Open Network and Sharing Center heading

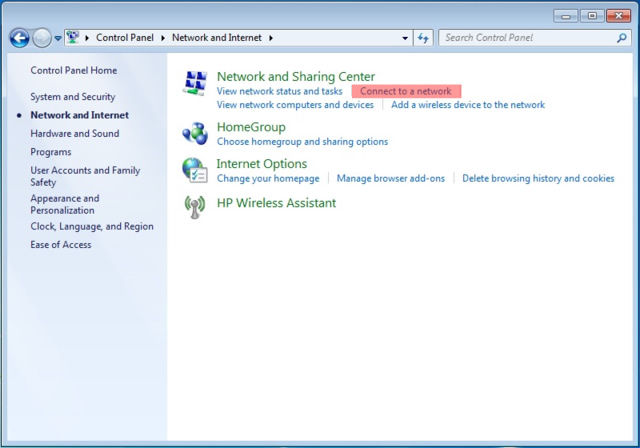point(296,76)
